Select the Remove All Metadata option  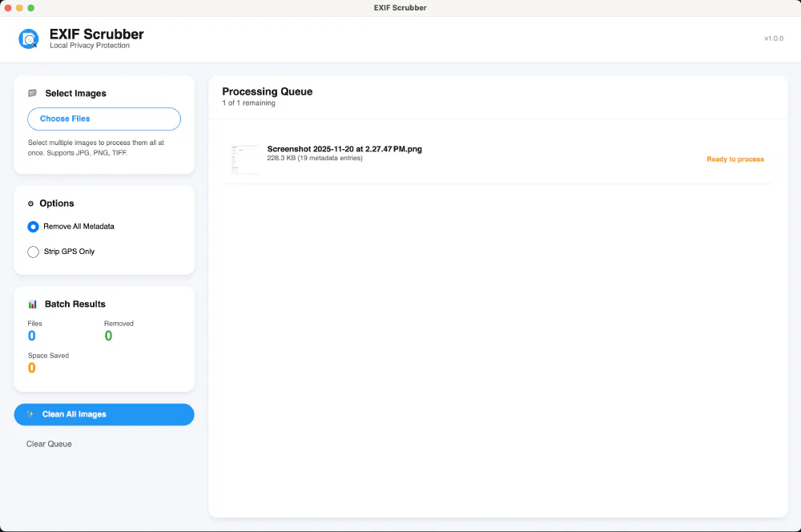[33, 227]
